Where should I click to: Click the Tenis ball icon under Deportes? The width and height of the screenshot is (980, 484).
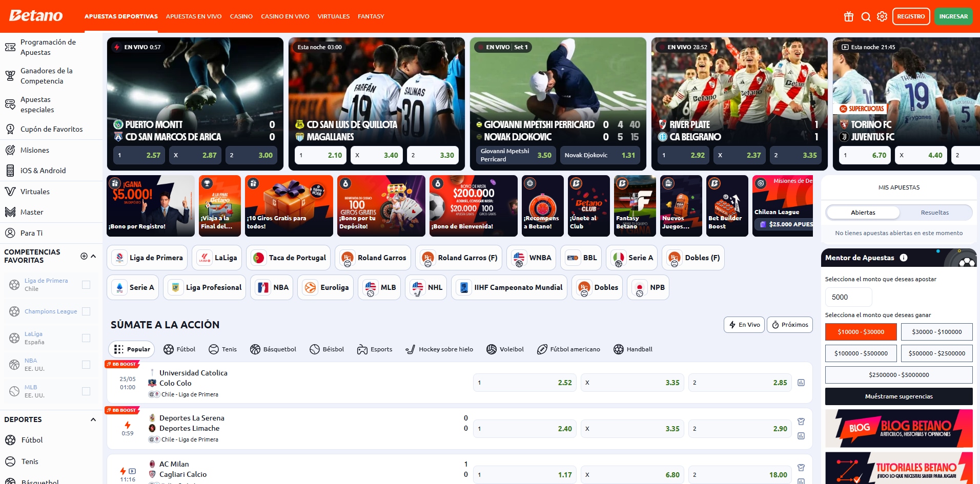(x=10, y=461)
